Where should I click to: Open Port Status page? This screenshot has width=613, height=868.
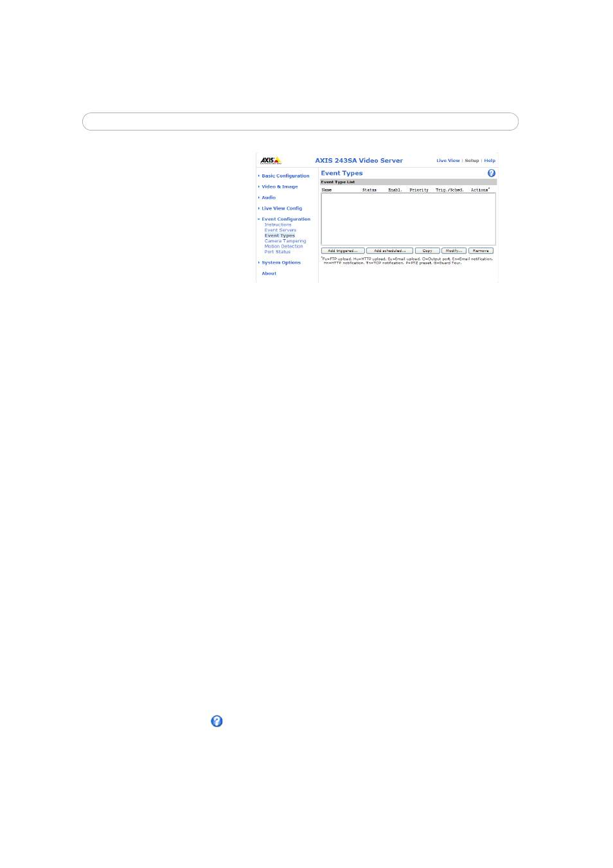pos(277,252)
